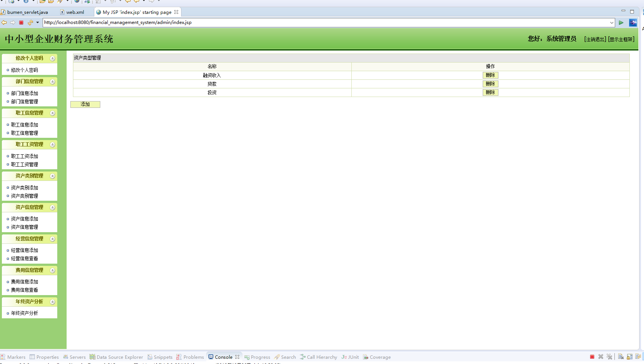
Task: Click 注销退出 logout link
Action: pyautogui.click(x=595, y=39)
